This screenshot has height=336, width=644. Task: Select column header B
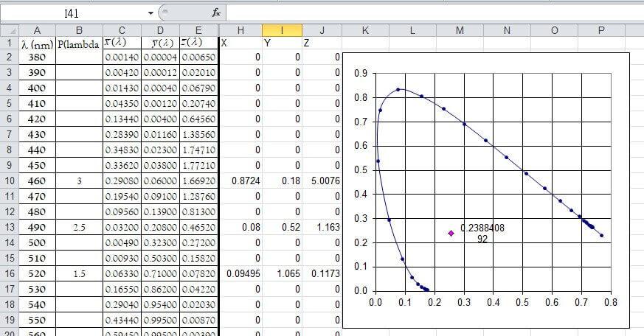[x=79, y=29]
